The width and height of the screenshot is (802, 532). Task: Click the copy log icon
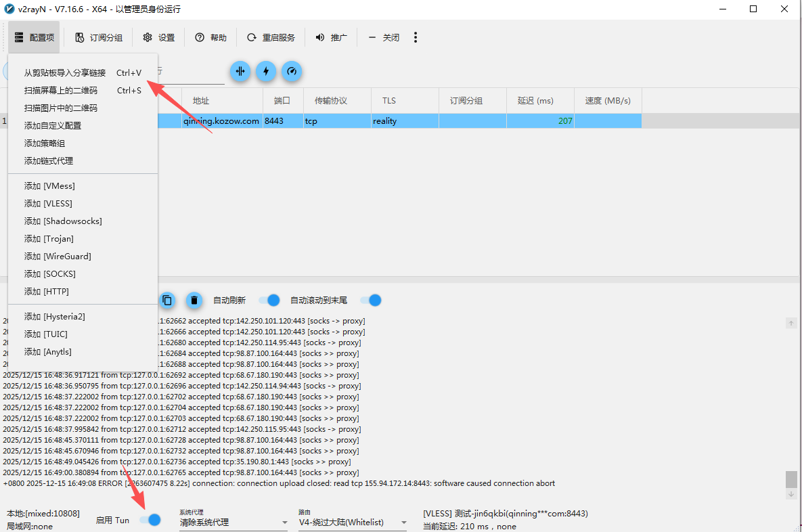tap(168, 300)
